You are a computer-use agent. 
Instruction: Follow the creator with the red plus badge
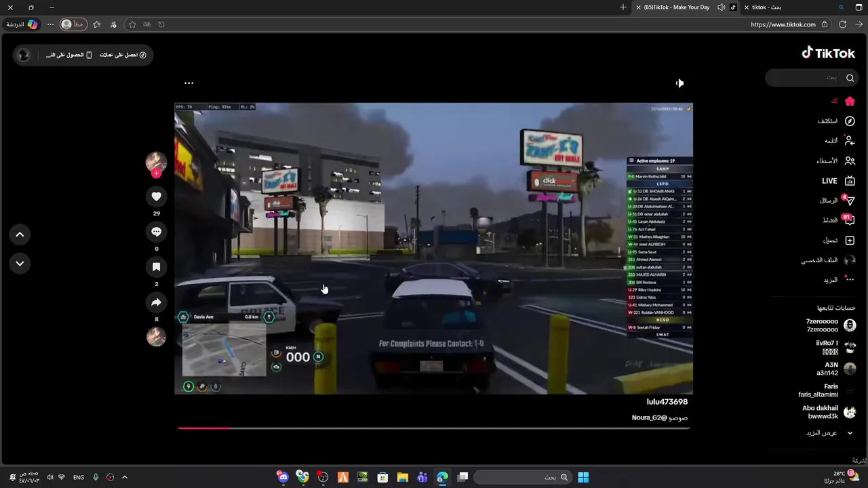(x=156, y=174)
